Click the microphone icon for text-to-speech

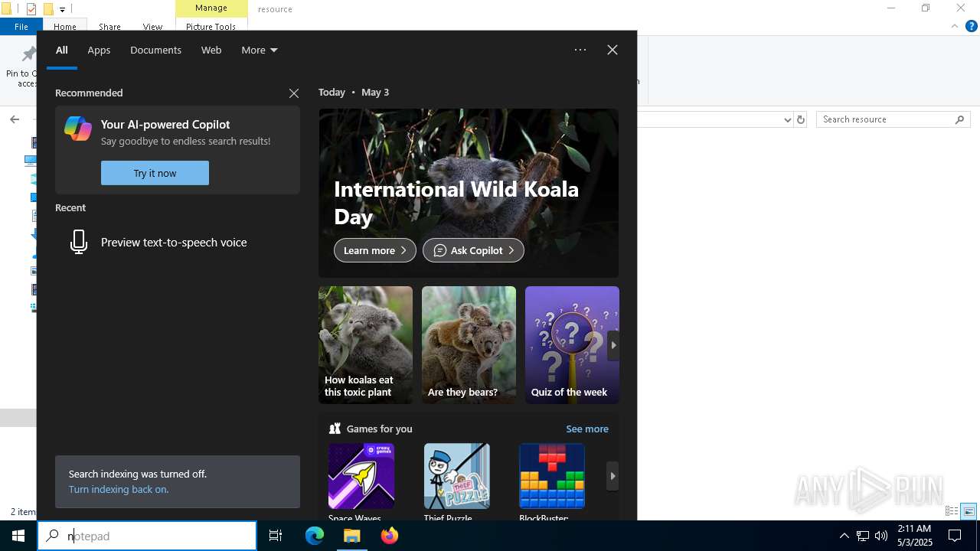pos(78,242)
